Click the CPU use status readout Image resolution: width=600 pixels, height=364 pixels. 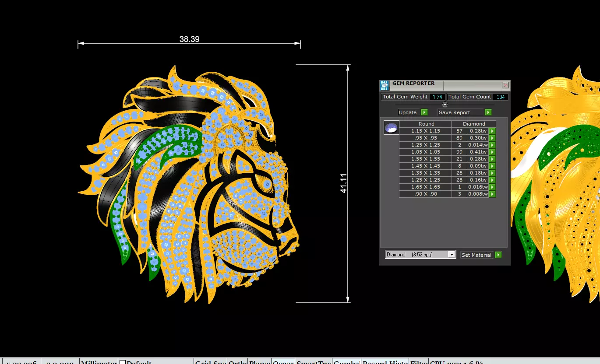point(457,362)
